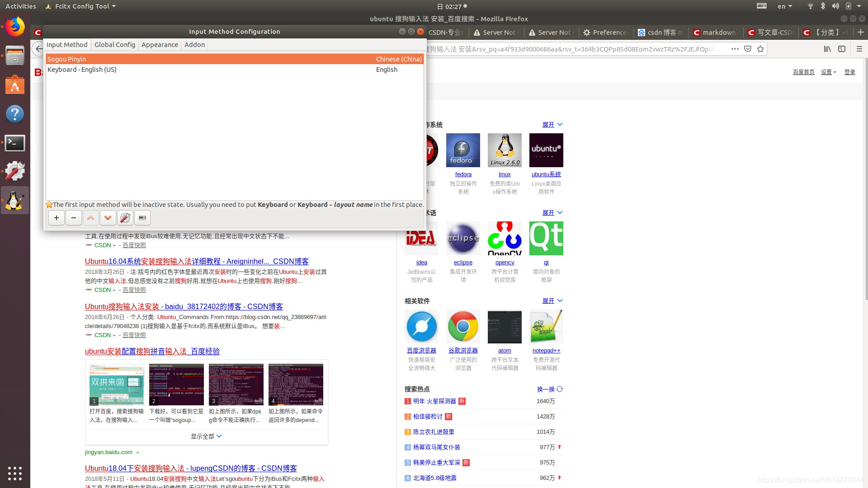This screenshot has height=488, width=868.
Task: Select Sogou Pinyin input method row
Action: coord(235,59)
